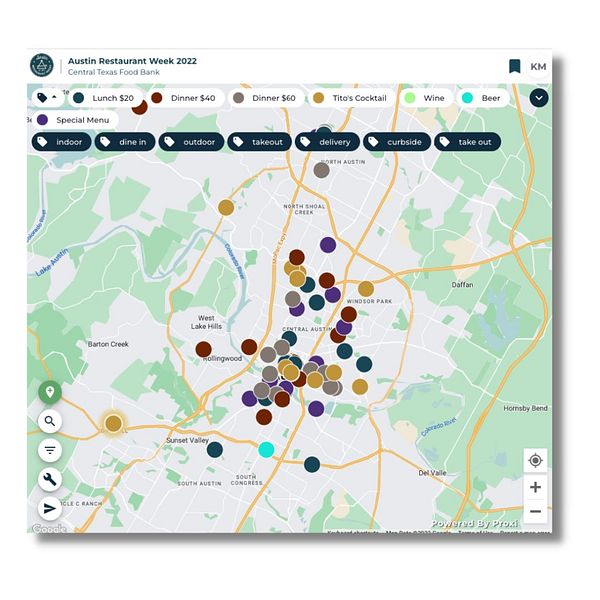Image resolution: width=600 pixels, height=600 pixels.
Task: Click the Central Texas Food Bank logo
Action: pyautogui.click(x=42, y=65)
